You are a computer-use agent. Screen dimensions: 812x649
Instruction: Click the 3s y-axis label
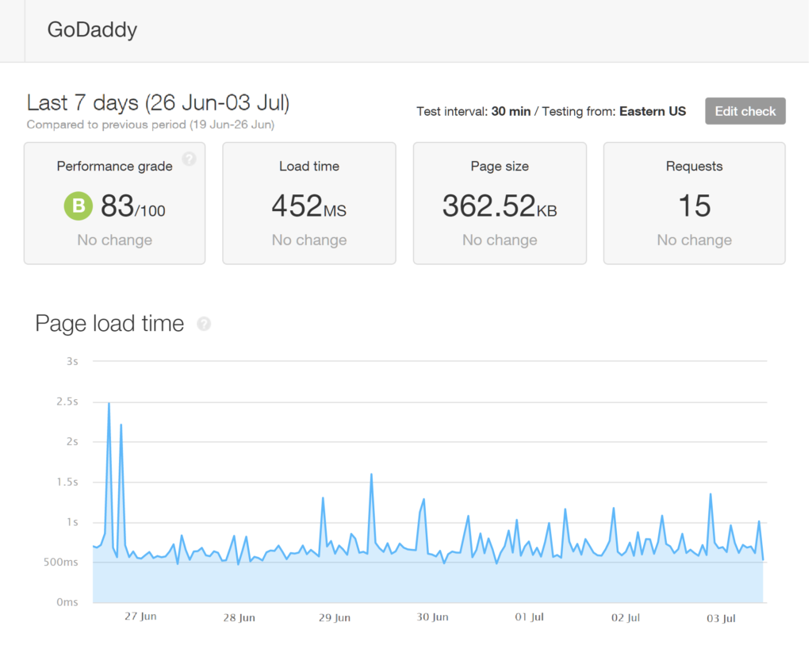[72, 362]
